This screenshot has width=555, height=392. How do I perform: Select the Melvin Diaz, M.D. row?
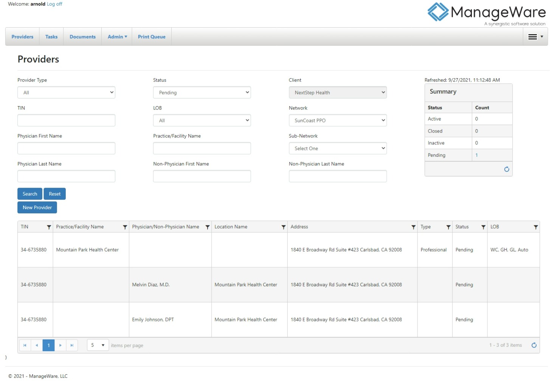(x=279, y=285)
